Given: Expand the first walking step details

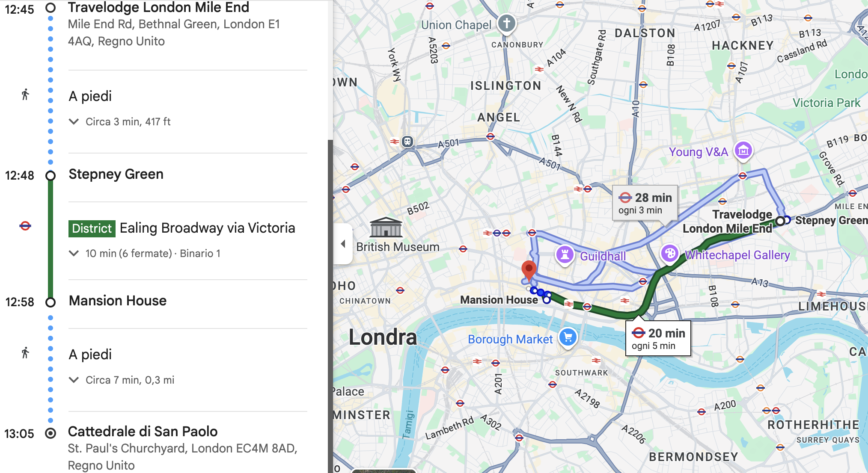Looking at the screenshot, I should (x=74, y=122).
